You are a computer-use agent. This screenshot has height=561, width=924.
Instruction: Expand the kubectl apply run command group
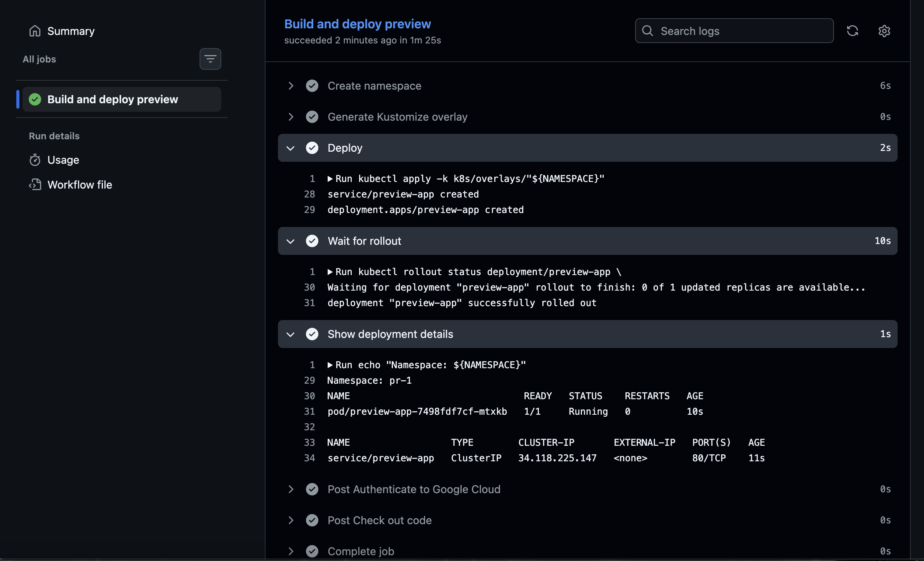(330, 179)
